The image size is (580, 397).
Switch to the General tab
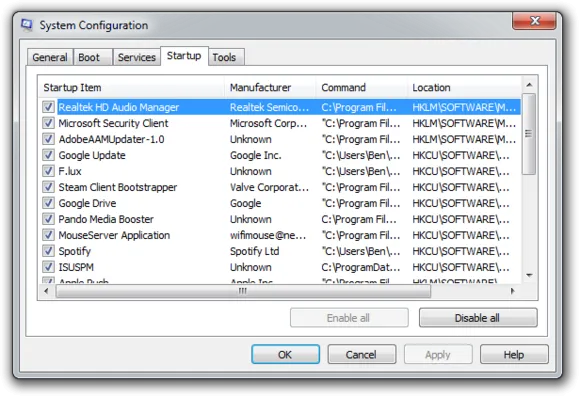click(50, 57)
